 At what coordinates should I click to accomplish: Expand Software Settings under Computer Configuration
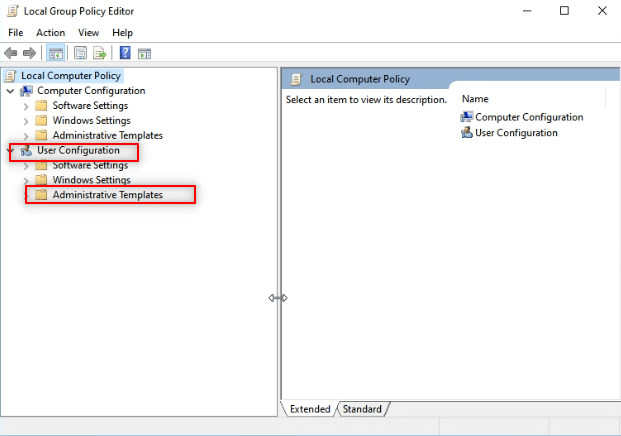point(26,106)
